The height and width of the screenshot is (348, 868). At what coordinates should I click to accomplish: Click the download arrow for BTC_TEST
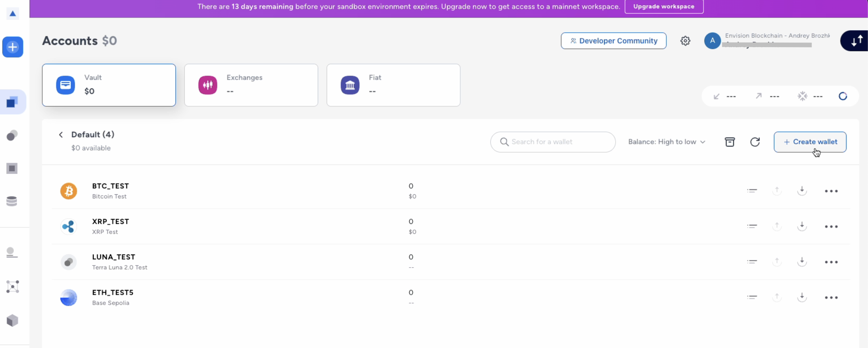coord(802,191)
